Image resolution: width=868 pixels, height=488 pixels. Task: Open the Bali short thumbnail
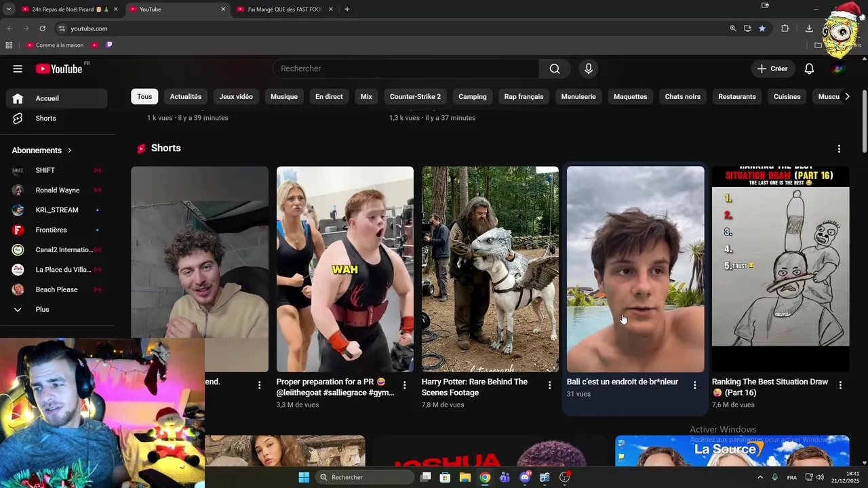pyautogui.click(x=635, y=269)
